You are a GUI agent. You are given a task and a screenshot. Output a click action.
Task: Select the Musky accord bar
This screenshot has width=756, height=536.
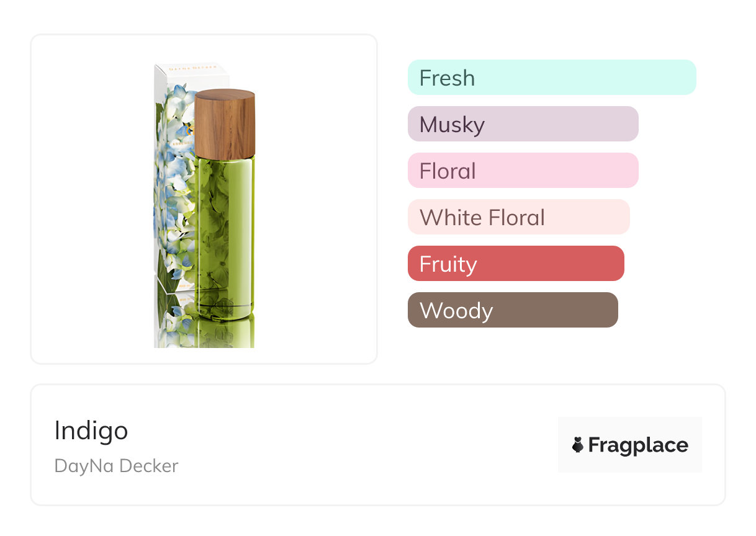tap(523, 124)
